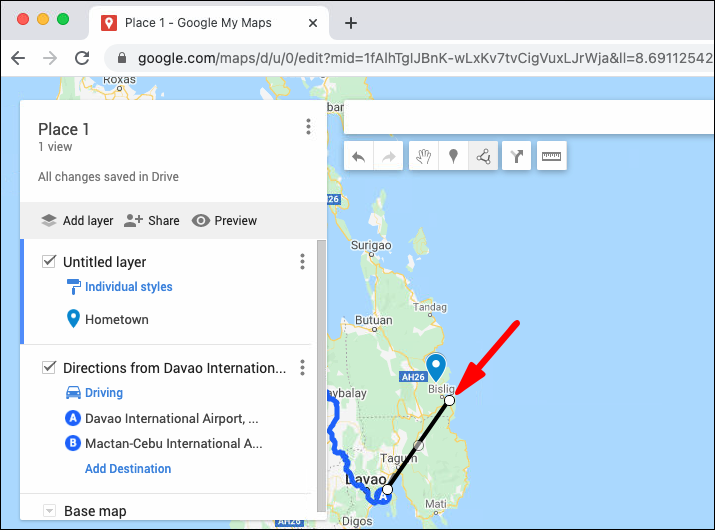This screenshot has height=530, width=715.
Task: Uncheck the Directions layer checkbox
Action: tap(49, 367)
